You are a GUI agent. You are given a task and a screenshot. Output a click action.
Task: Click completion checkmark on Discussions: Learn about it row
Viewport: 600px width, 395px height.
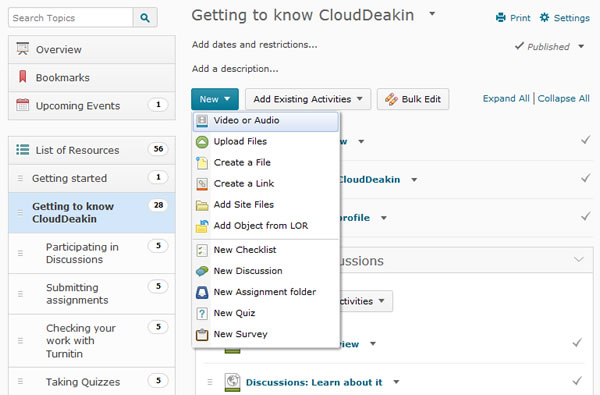pyautogui.click(x=577, y=381)
